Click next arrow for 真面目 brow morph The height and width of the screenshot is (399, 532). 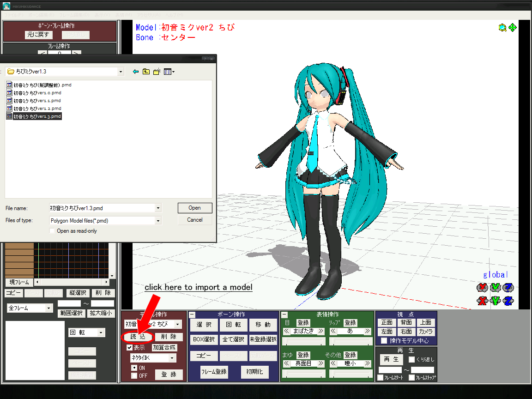[x=320, y=363]
